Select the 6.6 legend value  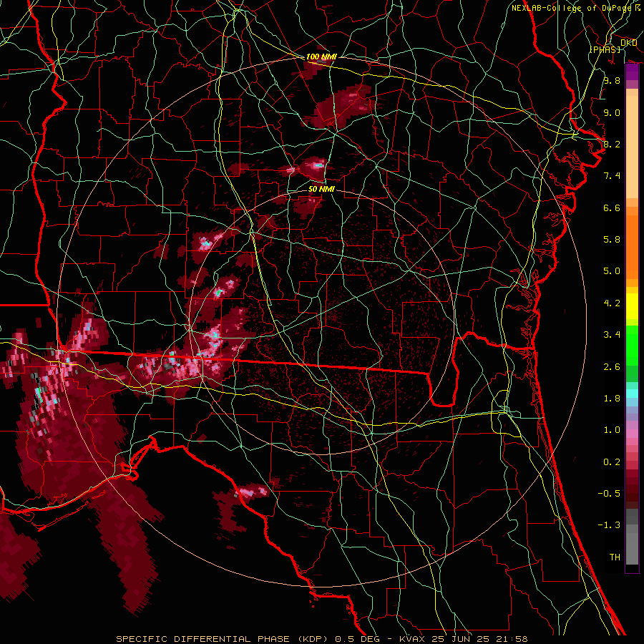coord(612,208)
